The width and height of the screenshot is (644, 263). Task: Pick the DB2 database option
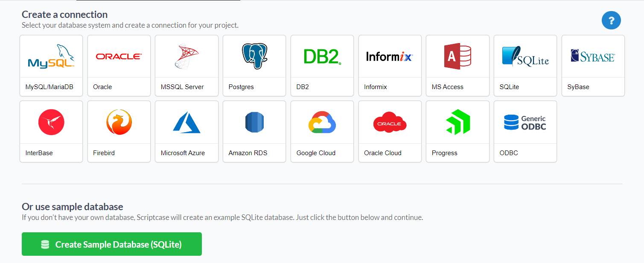click(x=322, y=66)
